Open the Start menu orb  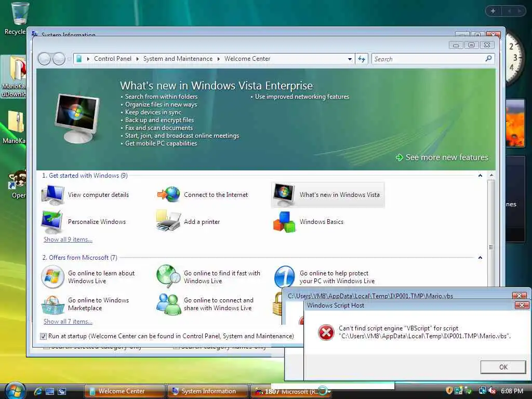[x=14, y=390]
